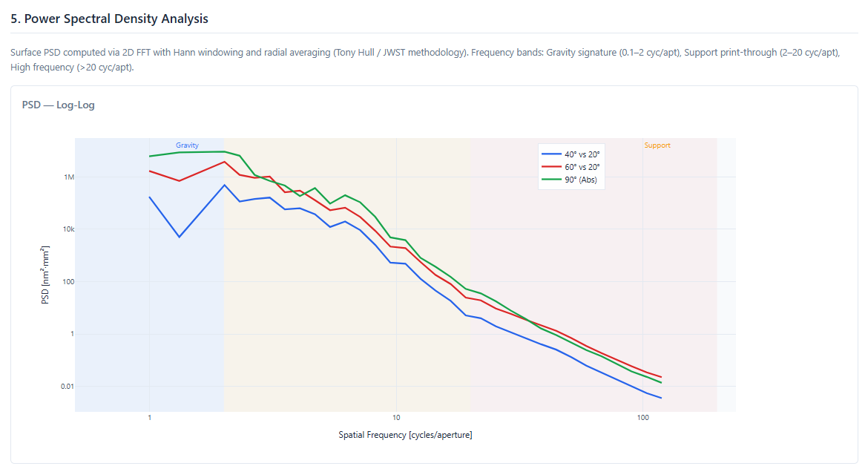Click the "10" x-axis tick label
868x469 pixels.
click(x=396, y=419)
